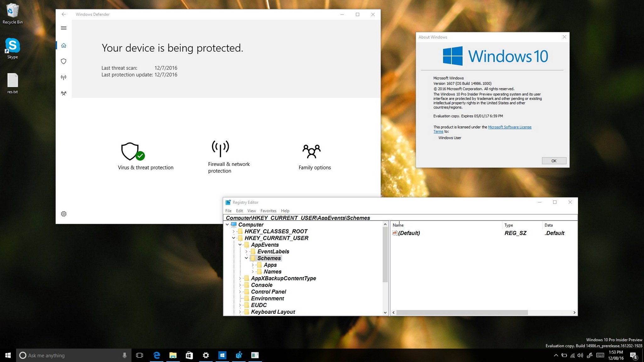This screenshot has width=644, height=362.
Task: Select the Names tree item
Action: pyautogui.click(x=272, y=271)
